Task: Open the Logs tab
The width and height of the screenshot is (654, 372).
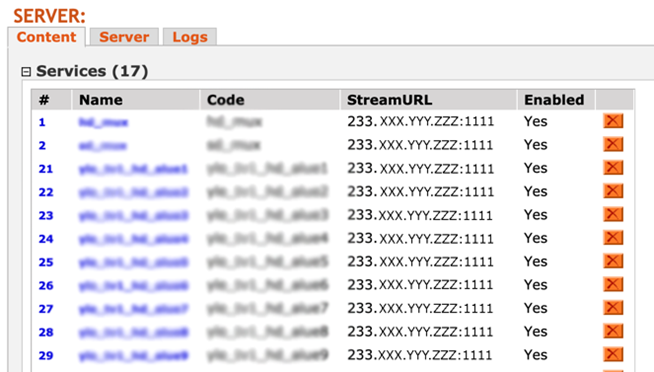Action: 190,37
